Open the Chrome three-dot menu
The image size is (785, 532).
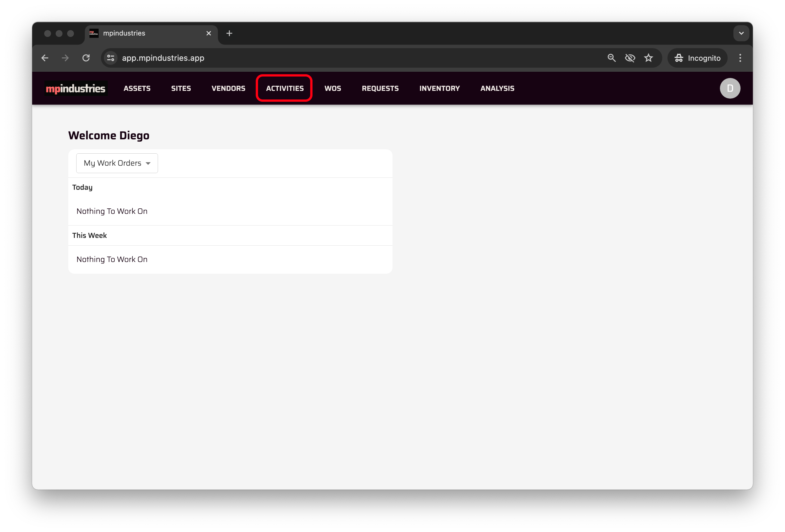(740, 58)
